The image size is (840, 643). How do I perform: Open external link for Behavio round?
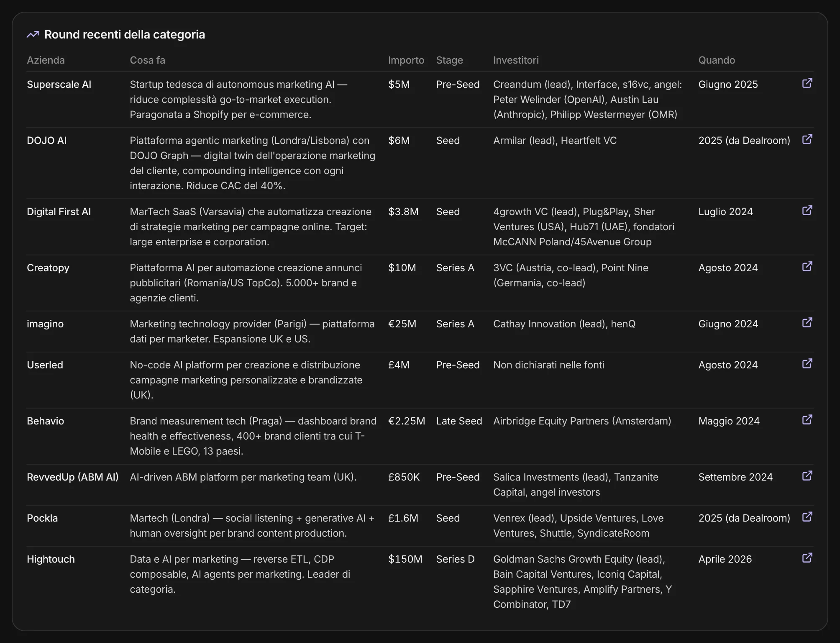(x=807, y=420)
